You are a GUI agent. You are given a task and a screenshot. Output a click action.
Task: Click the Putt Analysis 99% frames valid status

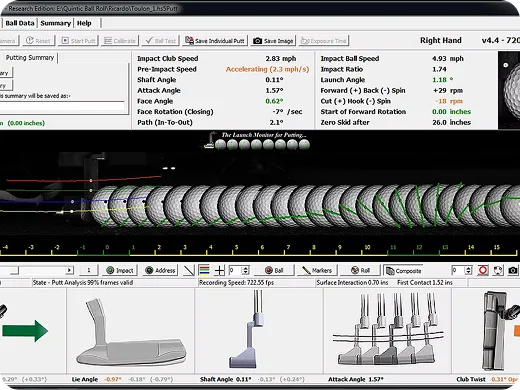click(83, 283)
